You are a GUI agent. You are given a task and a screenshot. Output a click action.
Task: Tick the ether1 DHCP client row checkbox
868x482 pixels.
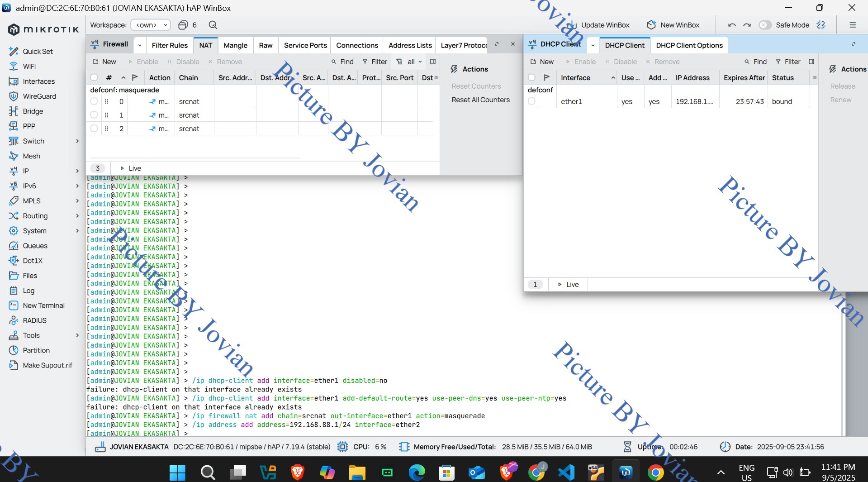532,101
